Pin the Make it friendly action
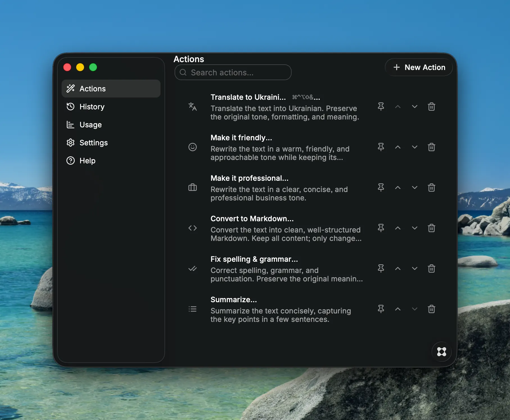 pos(381,147)
